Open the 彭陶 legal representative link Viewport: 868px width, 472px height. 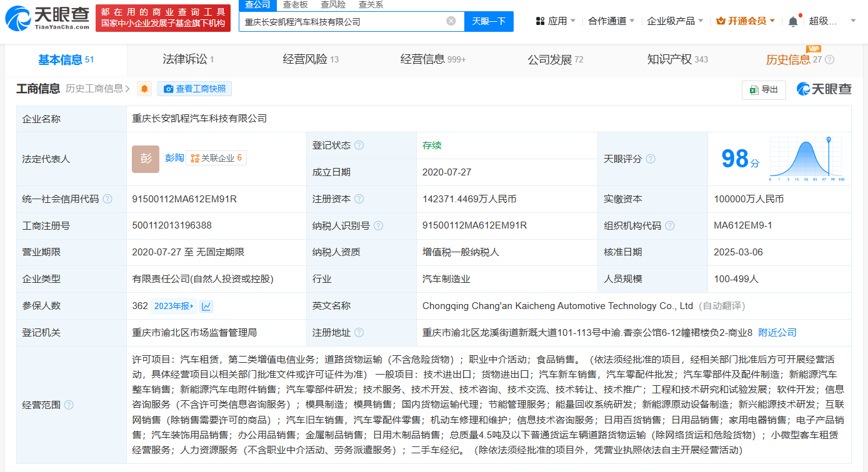coord(175,159)
